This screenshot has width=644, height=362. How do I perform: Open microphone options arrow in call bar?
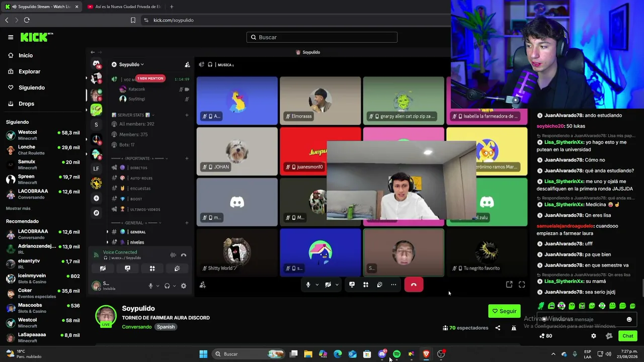[x=317, y=285]
